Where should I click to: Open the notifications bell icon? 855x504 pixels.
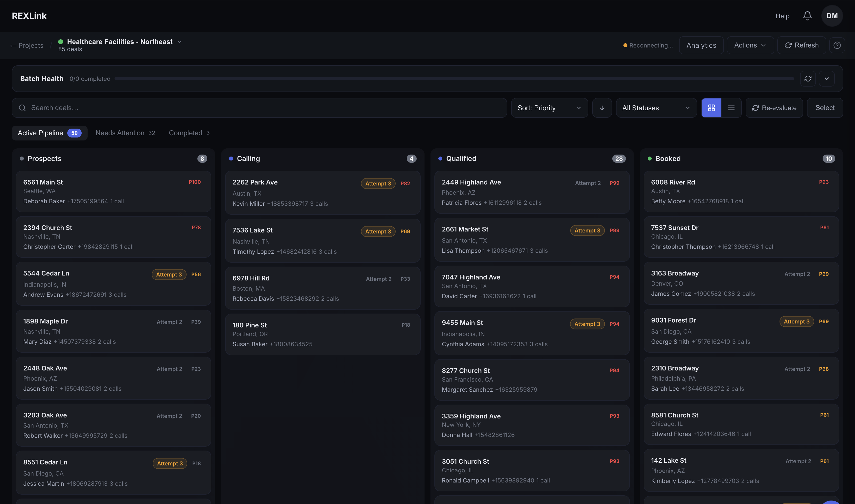click(807, 16)
